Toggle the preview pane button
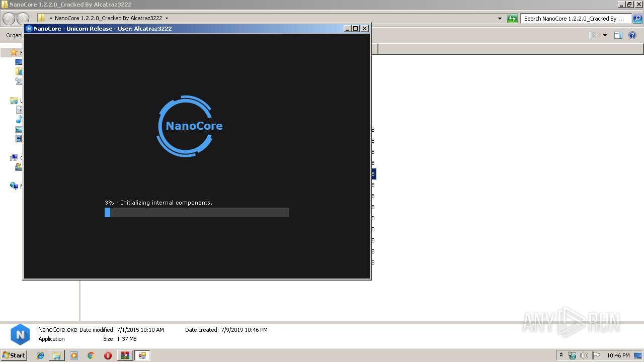This screenshot has height=362, width=644. tap(618, 35)
